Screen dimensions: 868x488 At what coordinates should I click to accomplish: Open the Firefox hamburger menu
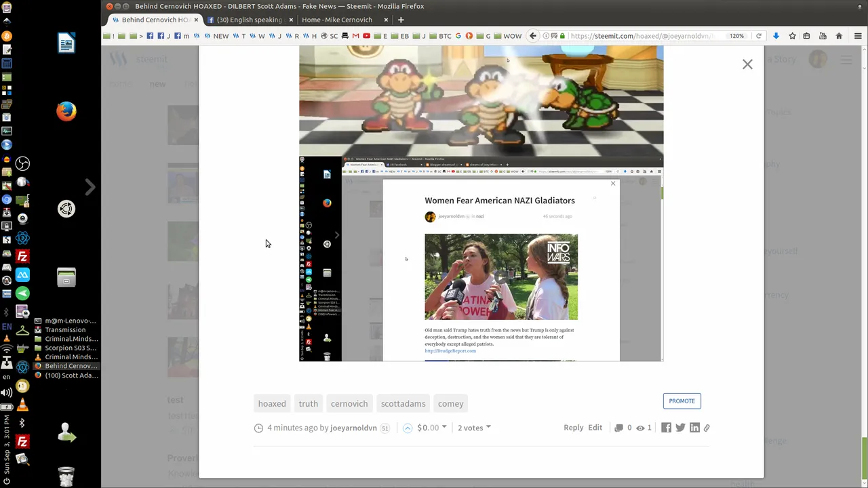(x=858, y=36)
